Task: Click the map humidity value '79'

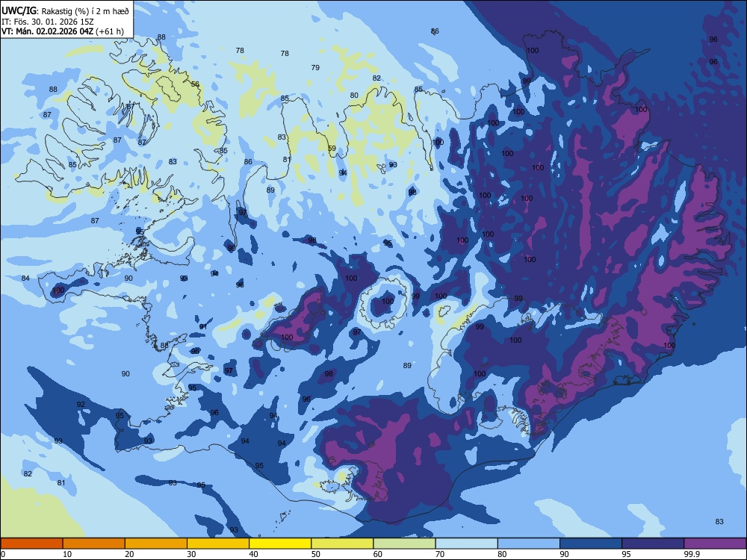Action: tap(315, 68)
